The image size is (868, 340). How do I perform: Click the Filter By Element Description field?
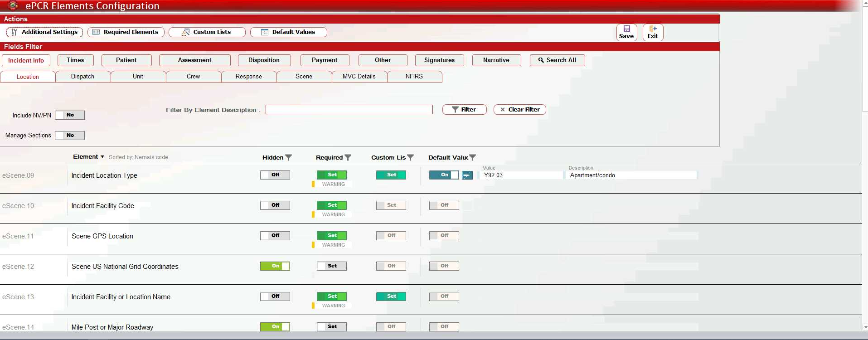[x=349, y=110]
